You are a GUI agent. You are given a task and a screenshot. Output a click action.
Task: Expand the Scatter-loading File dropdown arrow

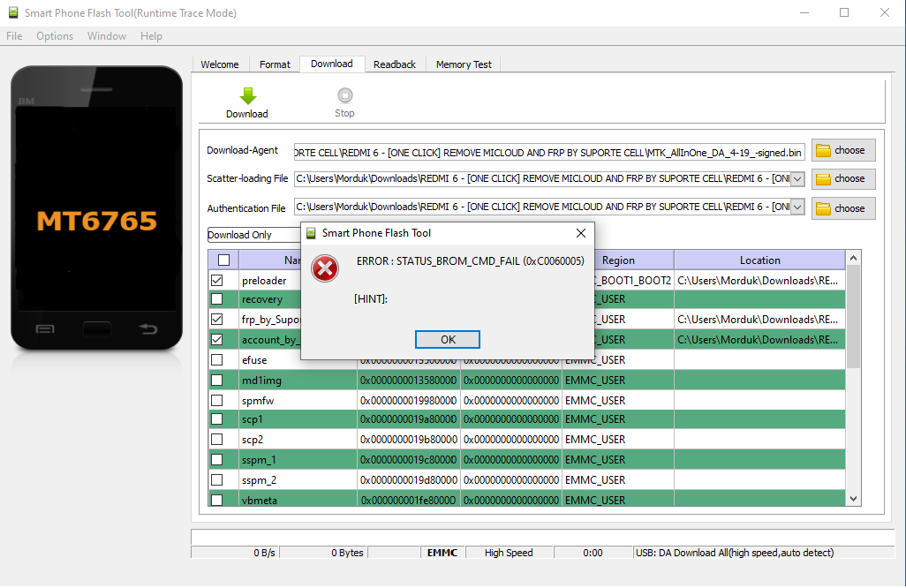tap(797, 179)
